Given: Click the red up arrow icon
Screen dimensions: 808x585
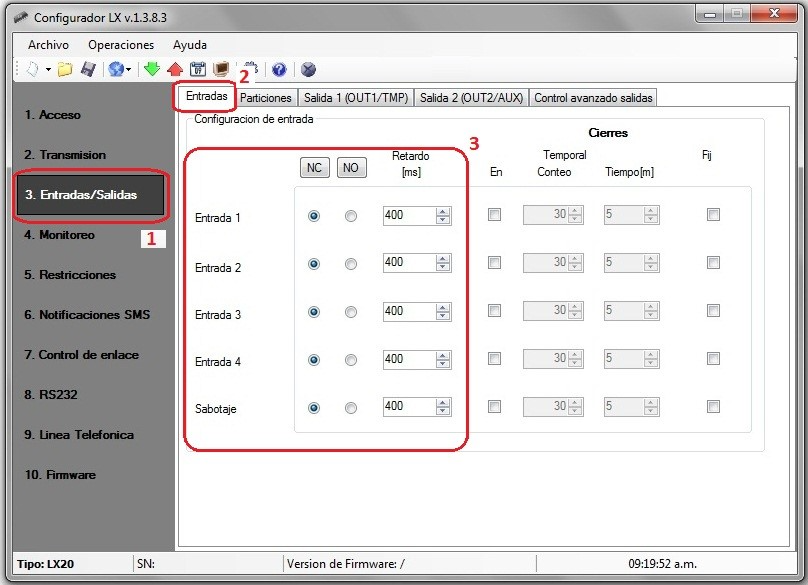Looking at the screenshot, I should (175, 69).
